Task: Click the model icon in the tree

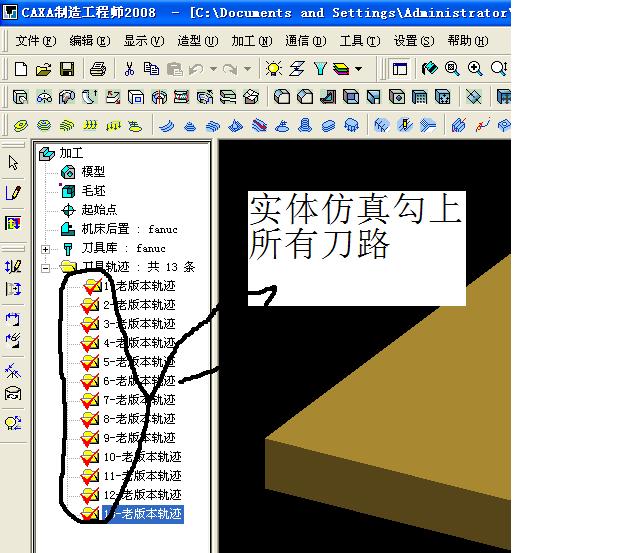Action: coord(68,172)
